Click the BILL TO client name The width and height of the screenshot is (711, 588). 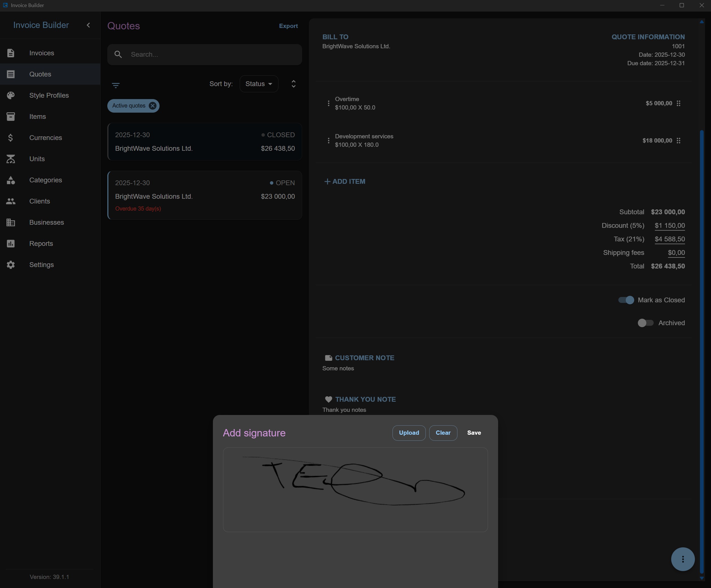click(356, 46)
